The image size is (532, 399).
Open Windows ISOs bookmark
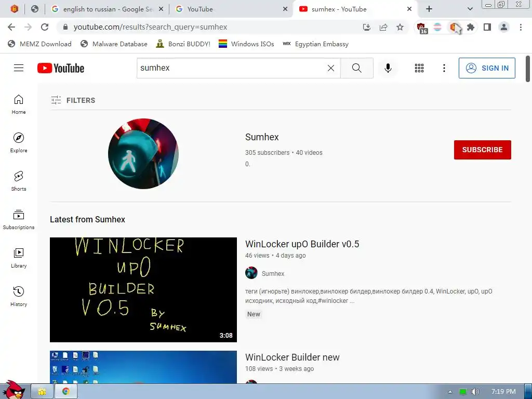[246, 44]
